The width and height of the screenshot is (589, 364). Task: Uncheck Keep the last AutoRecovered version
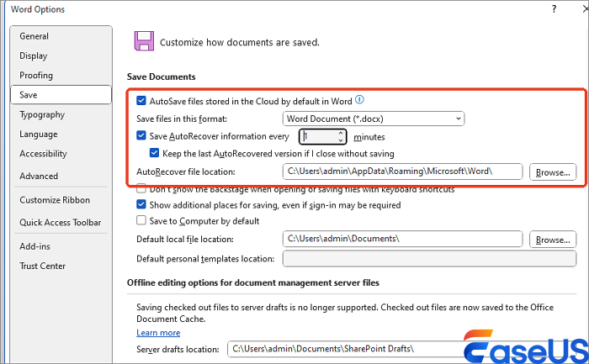pyautogui.click(x=154, y=154)
